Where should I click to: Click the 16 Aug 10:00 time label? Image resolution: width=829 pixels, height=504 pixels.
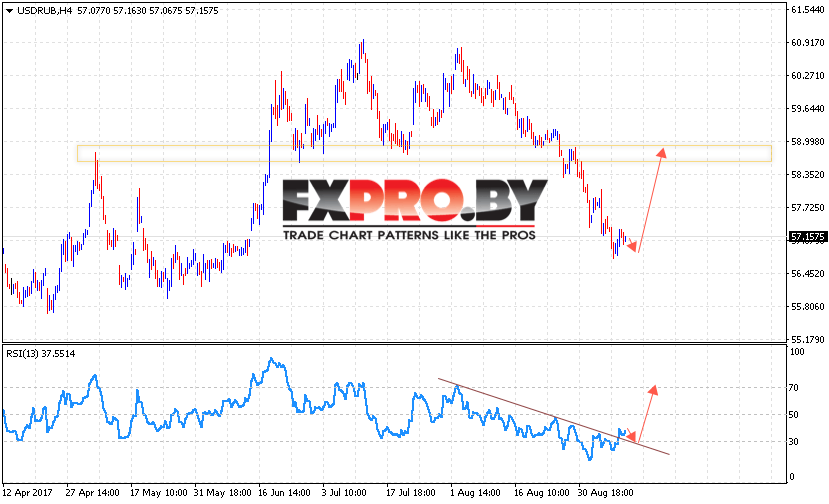541,493
